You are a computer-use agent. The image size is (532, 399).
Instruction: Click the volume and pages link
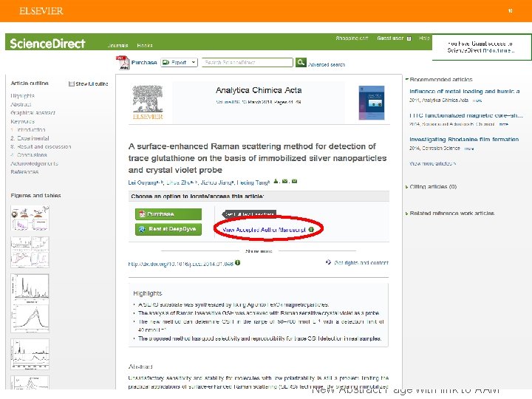(x=258, y=102)
